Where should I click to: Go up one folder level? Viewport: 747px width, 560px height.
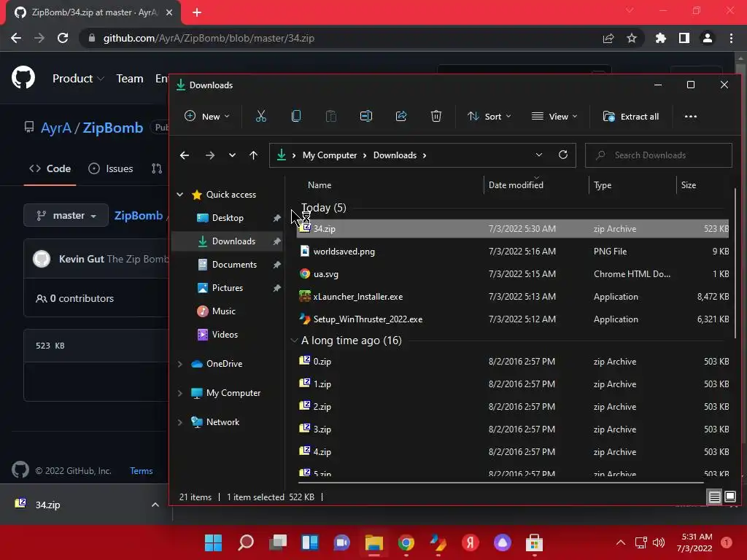click(x=253, y=155)
